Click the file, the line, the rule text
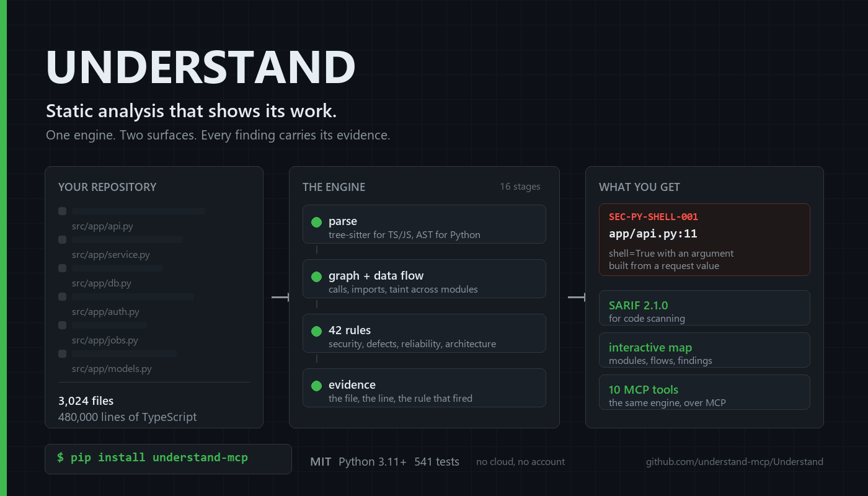868x496 pixels. (x=401, y=399)
